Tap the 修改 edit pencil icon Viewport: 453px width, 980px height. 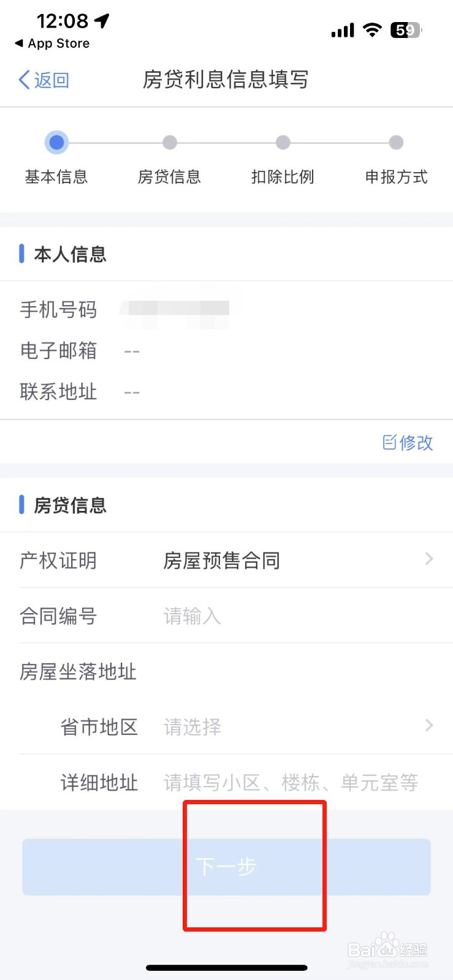(x=389, y=442)
